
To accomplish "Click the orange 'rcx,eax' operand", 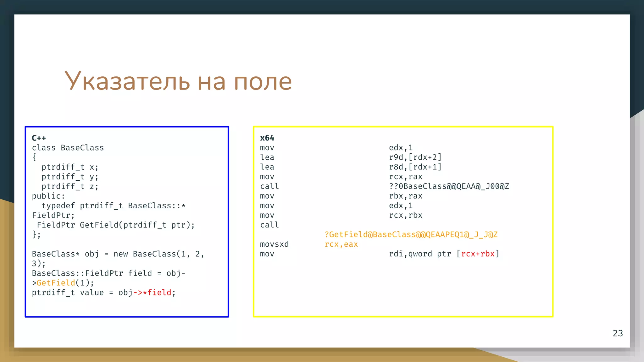I will click(341, 244).
